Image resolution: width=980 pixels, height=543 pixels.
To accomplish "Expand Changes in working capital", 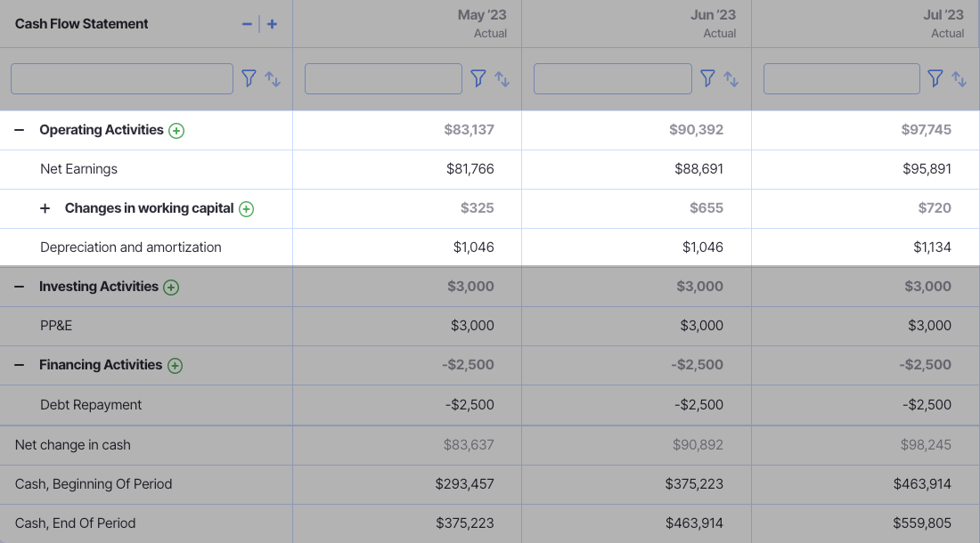I will [x=45, y=207].
